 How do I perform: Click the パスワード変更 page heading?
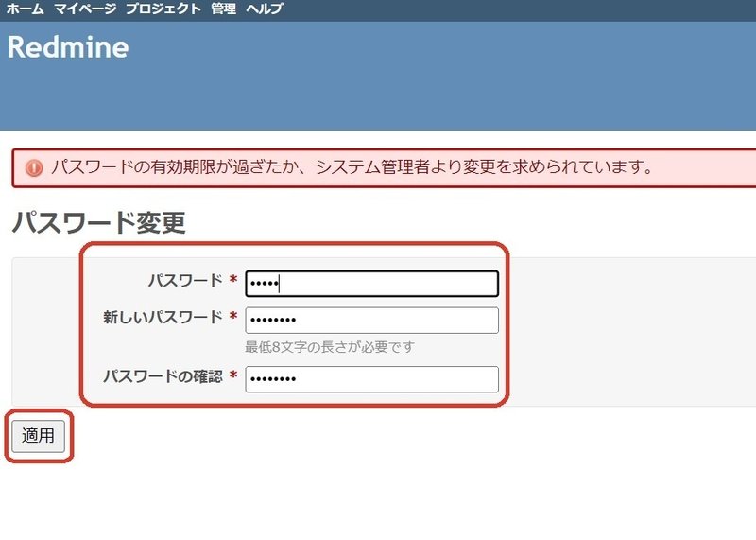pyautogui.click(x=99, y=222)
